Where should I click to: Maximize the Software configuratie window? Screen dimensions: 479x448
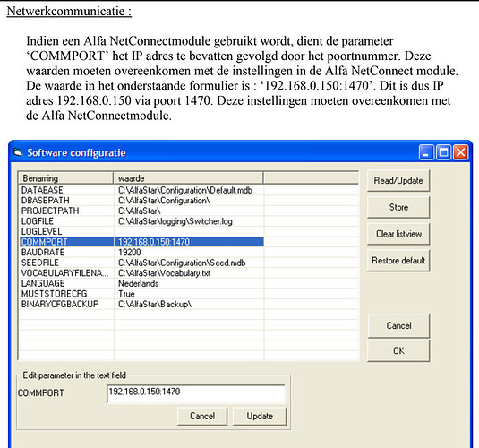coord(443,152)
